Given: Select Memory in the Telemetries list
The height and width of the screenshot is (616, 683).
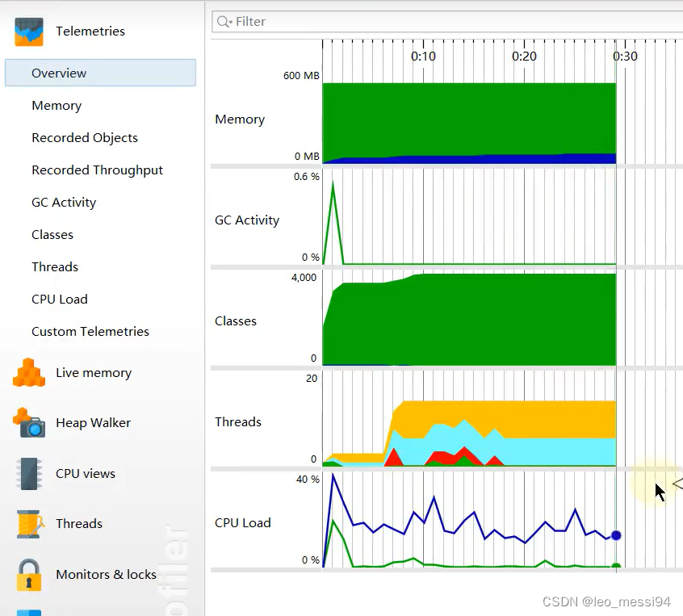Looking at the screenshot, I should coord(57,106).
